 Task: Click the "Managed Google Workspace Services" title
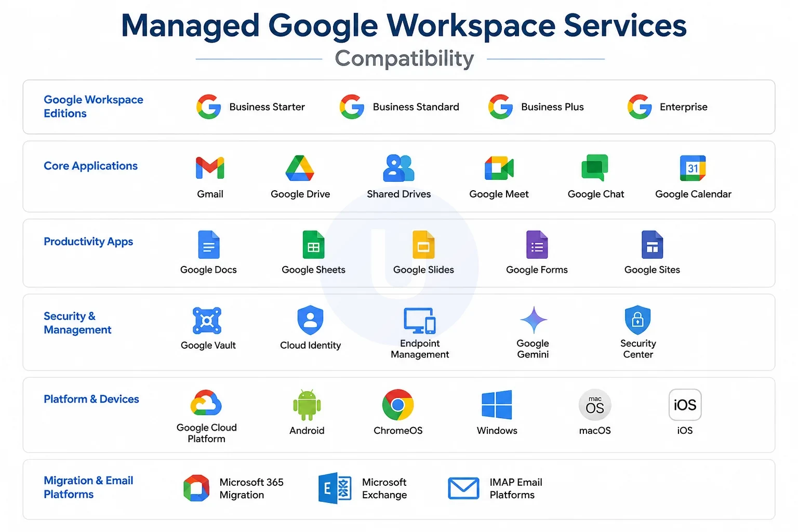tap(404, 25)
